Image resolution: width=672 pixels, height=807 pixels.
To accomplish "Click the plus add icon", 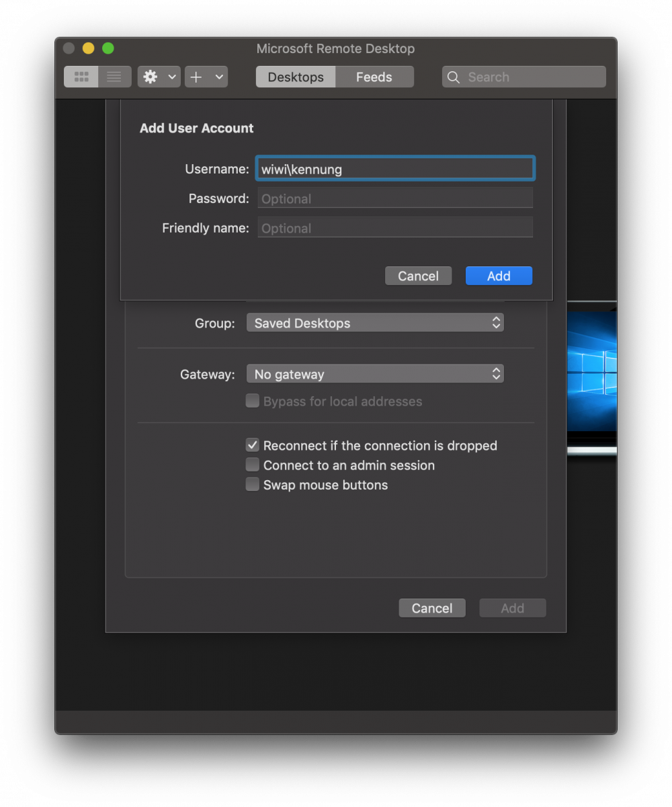I will point(196,77).
